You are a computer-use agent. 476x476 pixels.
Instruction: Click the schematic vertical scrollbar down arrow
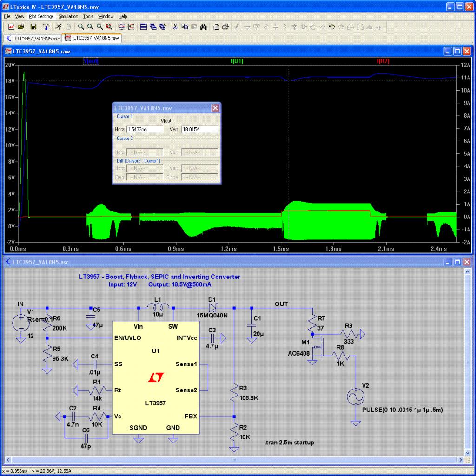tap(468, 453)
